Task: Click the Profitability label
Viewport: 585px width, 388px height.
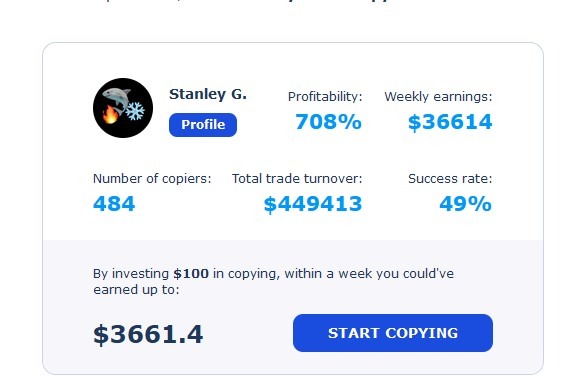Action: point(325,97)
